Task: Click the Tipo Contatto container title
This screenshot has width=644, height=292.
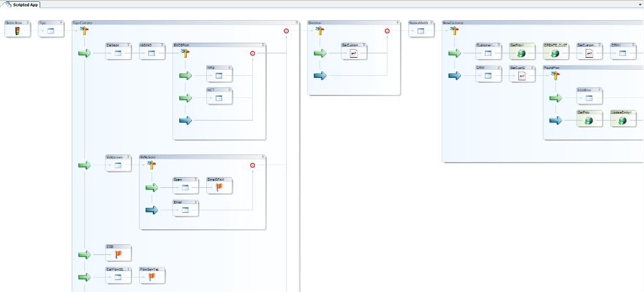Action: [x=82, y=23]
